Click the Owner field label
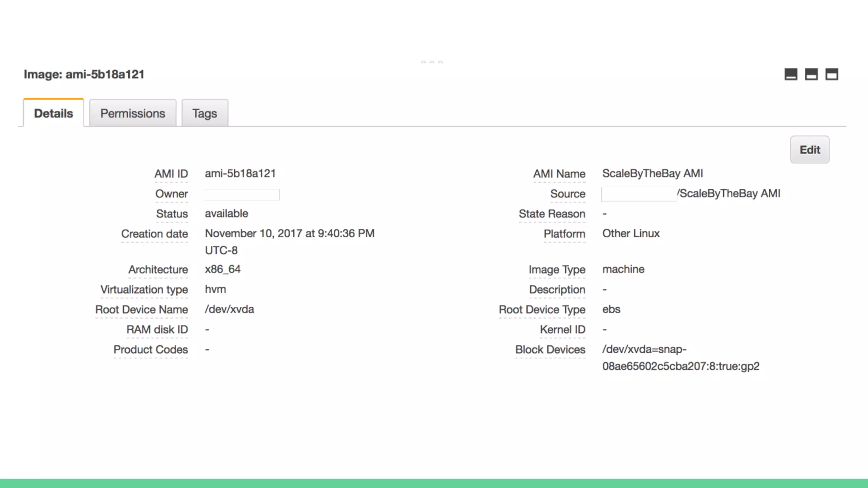The width and height of the screenshot is (868, 488). coord(171,194)
